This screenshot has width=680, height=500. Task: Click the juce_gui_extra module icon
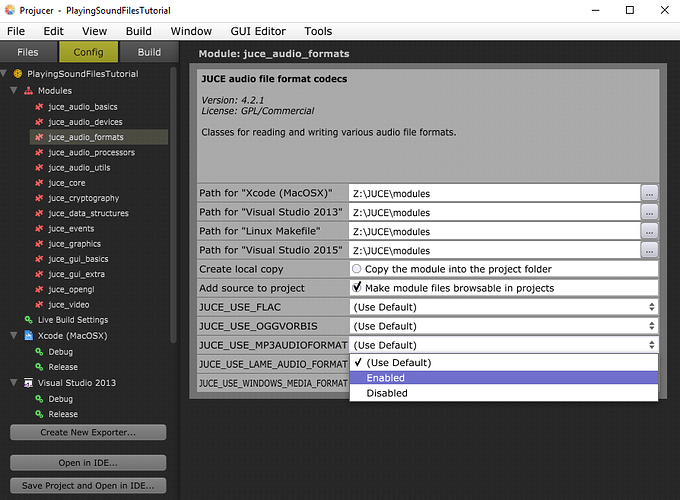39,274
